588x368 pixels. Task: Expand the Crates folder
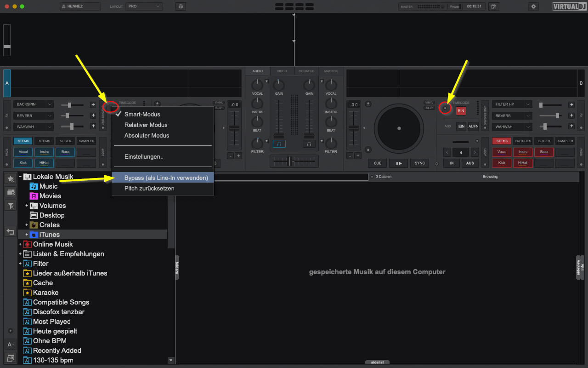tap(27, 225)
